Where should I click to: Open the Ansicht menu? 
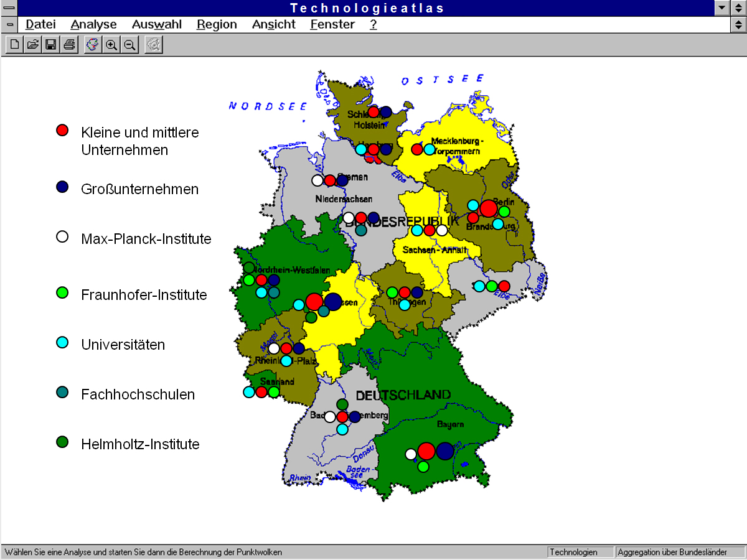click(273, 25)
